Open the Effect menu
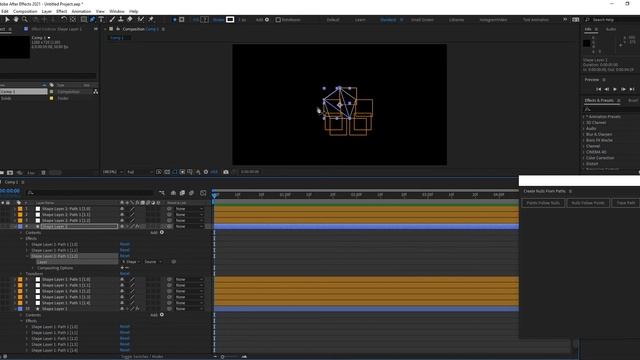 (x=62, y=11)
